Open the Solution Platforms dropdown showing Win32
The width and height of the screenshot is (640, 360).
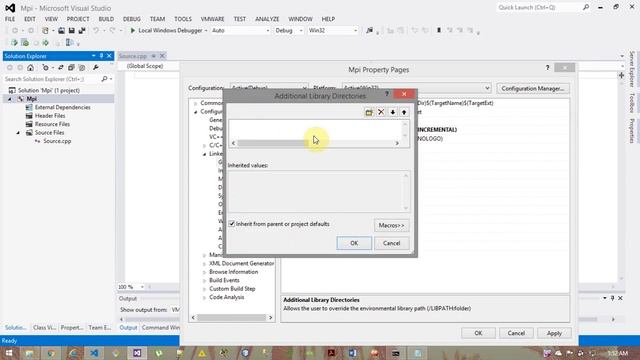coord(333,31)
